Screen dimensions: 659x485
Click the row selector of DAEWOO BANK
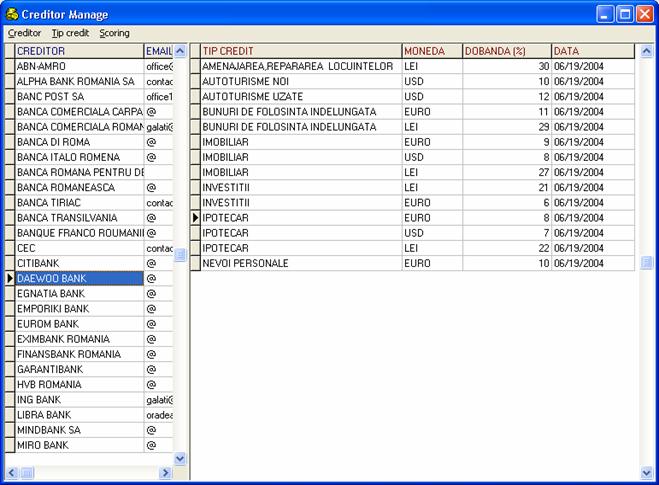pyautogui.click(x=10, y=278)
